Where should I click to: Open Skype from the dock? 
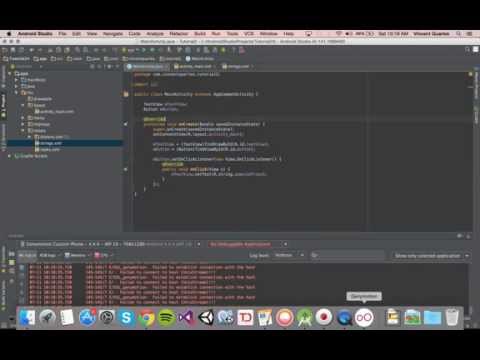click(127, 317)
